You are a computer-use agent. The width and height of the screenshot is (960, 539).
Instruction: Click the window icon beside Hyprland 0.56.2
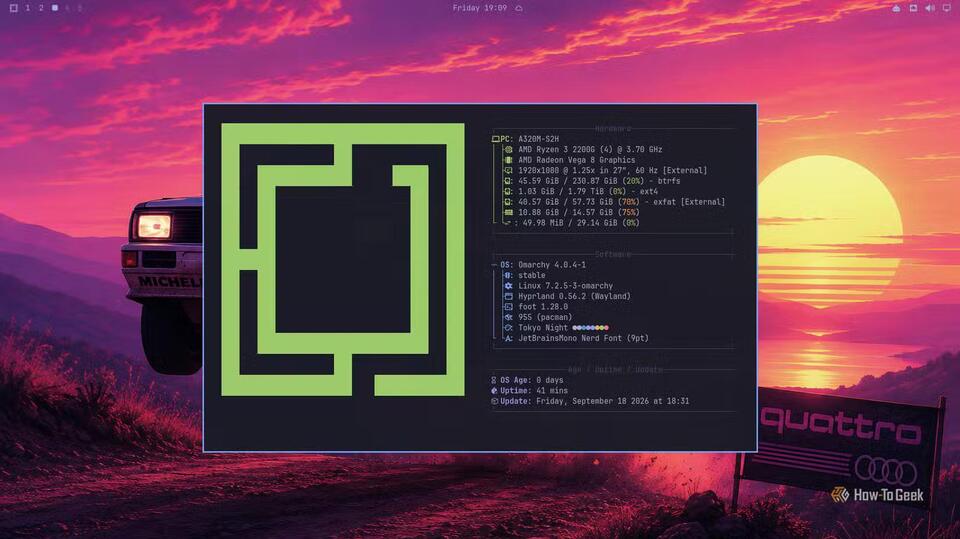pyautogui.click(x=508, y=296)
